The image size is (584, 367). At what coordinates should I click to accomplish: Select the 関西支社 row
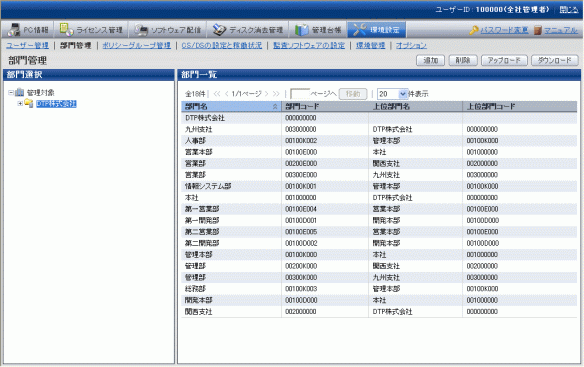[379, 312]
